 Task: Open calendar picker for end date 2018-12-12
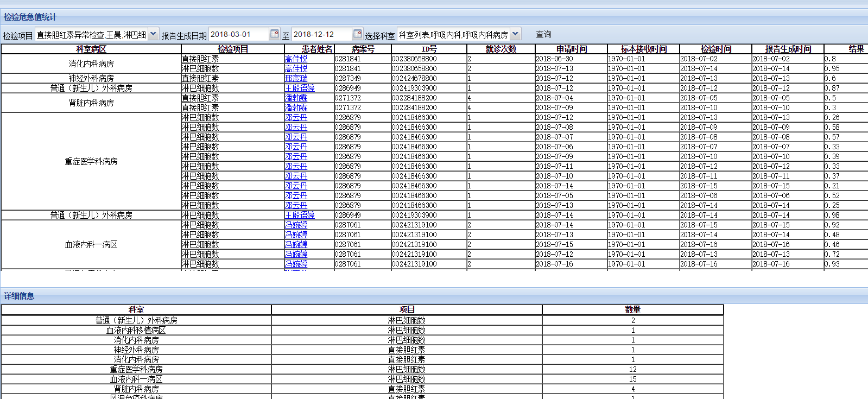(357, 34)
